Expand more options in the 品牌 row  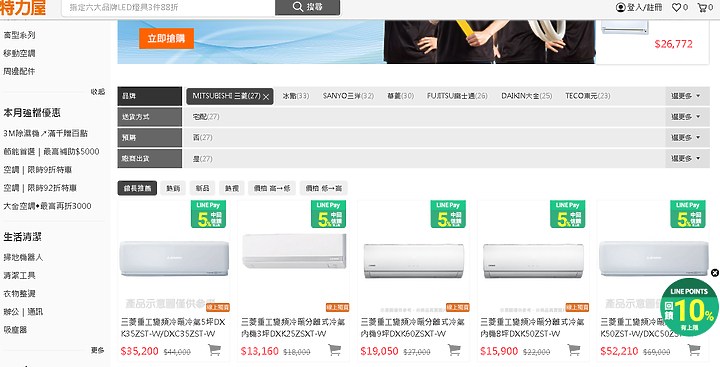[687, 96]
